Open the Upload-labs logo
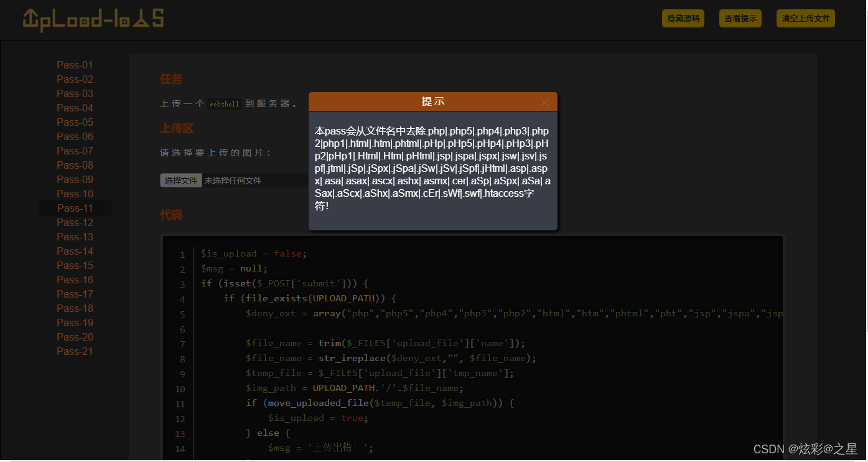Image resolution: width=868 pixels, height=462 pixels. pos(93,19)
